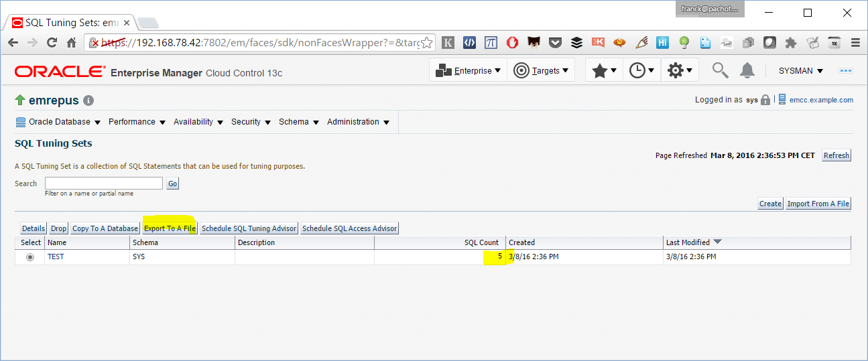Click the info icon next to emrepus

88,100
